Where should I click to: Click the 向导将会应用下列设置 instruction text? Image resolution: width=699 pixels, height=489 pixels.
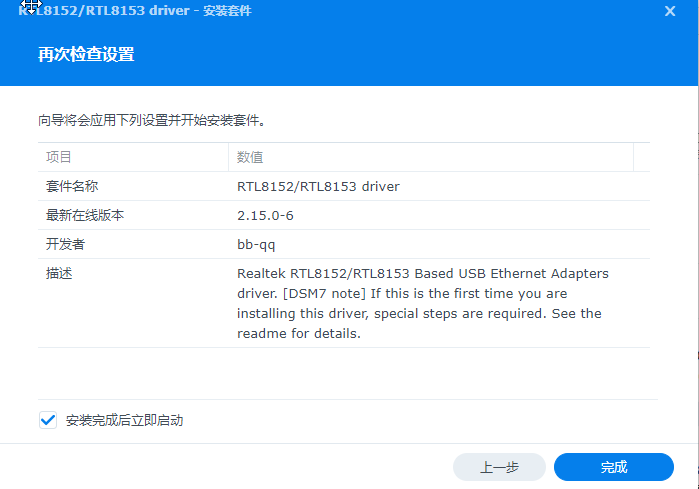coord(152,120)
